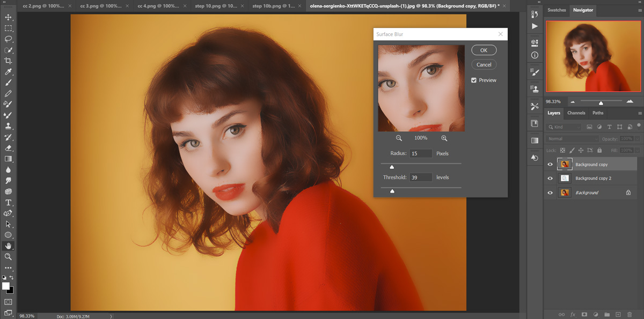Hide the Background copy layer
This screenshot has height=319, width=644.
(x=550, y=165)
